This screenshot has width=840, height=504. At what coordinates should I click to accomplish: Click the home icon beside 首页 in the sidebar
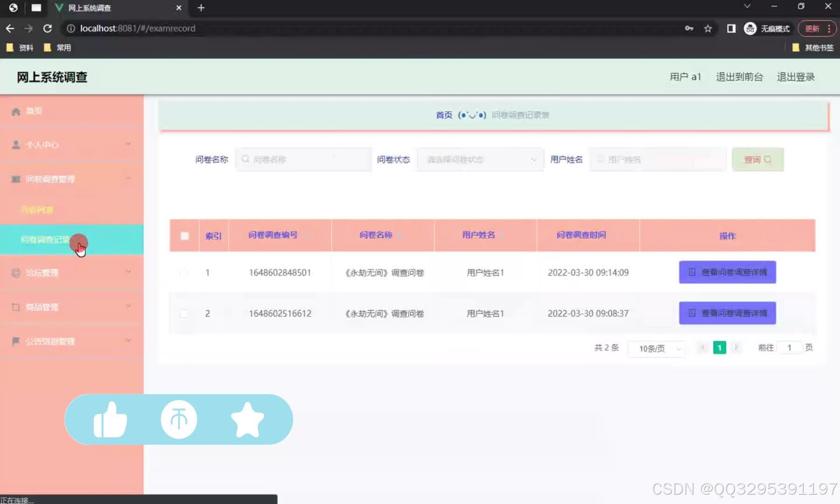[x=16, y=112]
